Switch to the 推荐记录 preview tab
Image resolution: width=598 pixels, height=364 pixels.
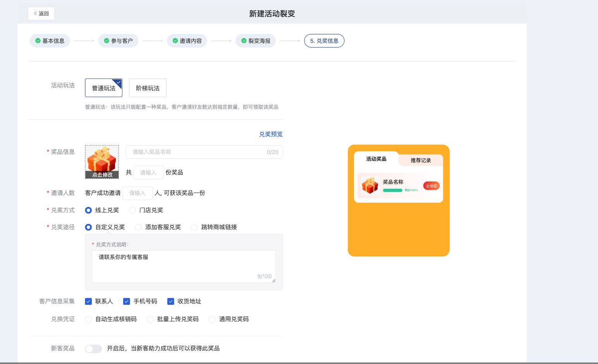click(x=421, y=160)
